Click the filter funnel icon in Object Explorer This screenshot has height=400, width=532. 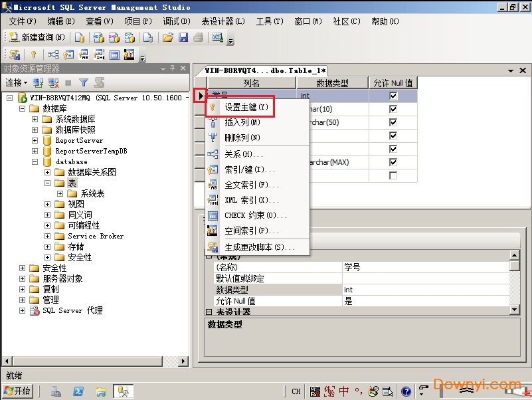[84, 83]
